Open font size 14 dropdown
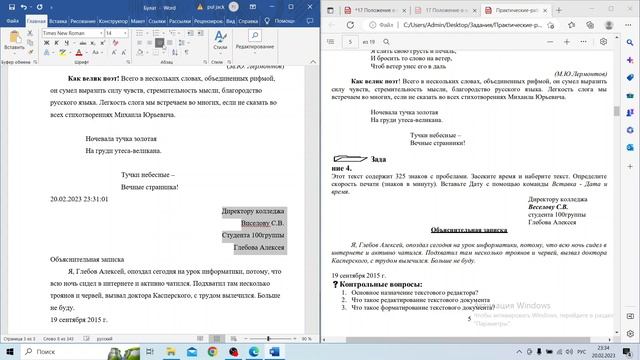 tap(125, 33)
